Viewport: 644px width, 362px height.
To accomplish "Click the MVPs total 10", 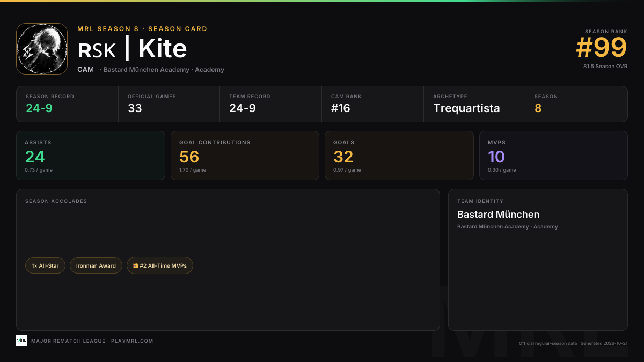I will [x=496, y=157].
